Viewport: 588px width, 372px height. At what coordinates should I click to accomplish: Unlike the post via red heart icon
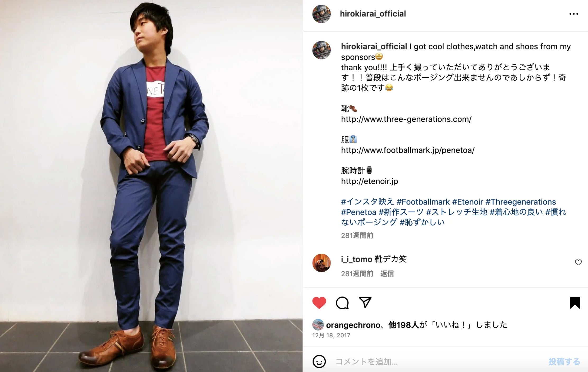tap(319, 303)
